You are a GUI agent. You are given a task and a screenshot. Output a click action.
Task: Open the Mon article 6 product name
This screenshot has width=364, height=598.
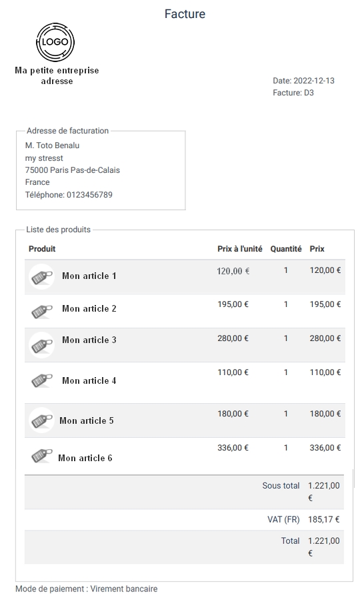tap(85, 458)
